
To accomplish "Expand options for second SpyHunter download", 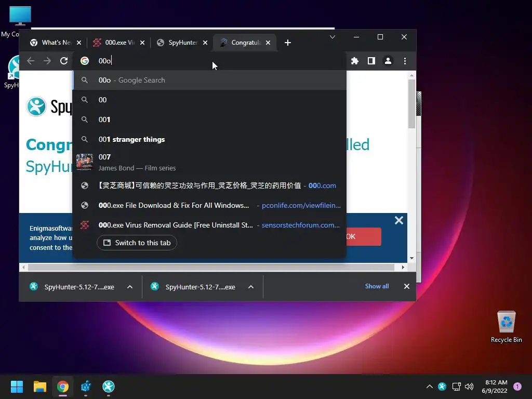I will tap(251, 287).
